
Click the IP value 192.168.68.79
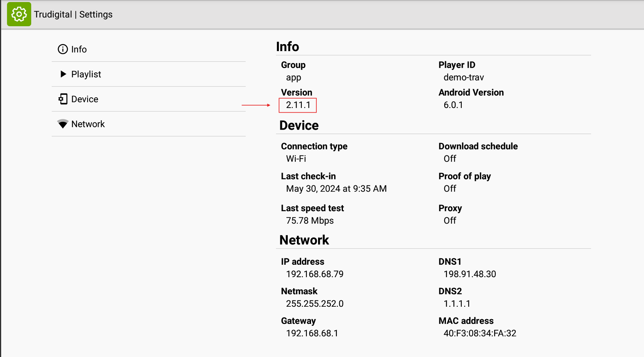(x=315, y=274)
